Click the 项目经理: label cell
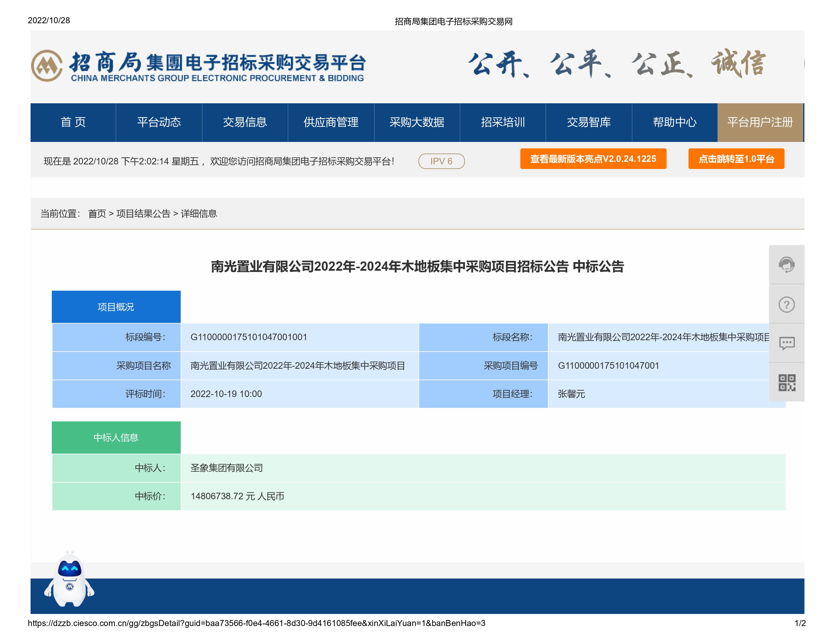834x644 pixels. click(x=483, y=394)
